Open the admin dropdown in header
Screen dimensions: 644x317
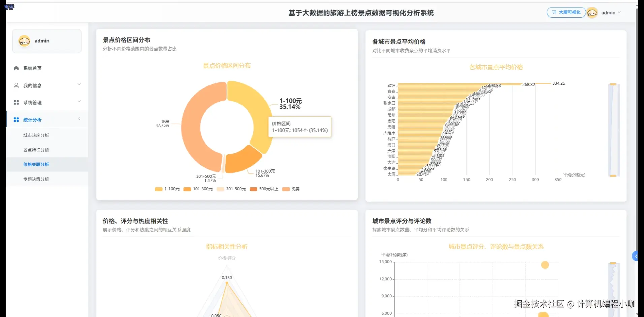[x=611, y=13]
